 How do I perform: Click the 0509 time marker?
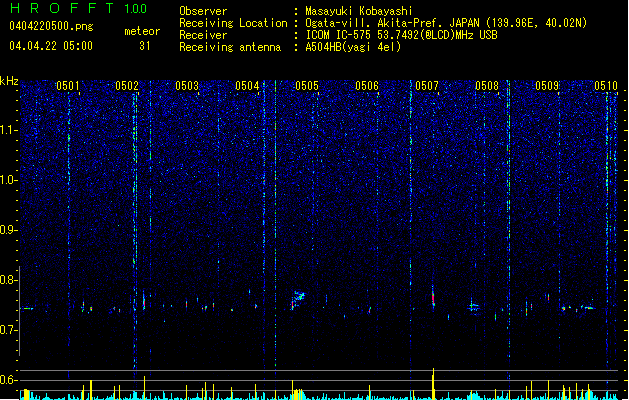click(547, 86)
